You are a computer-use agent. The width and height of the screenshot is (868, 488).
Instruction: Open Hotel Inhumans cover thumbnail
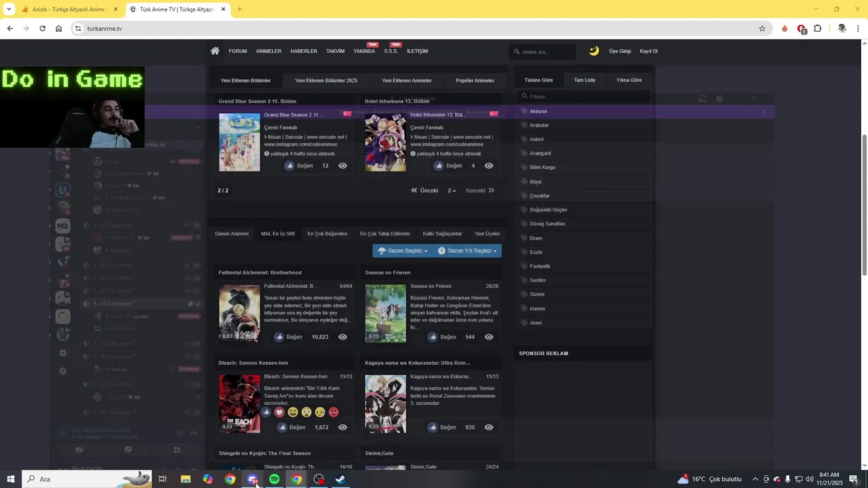pyautogui.click(x=385, y=142)
